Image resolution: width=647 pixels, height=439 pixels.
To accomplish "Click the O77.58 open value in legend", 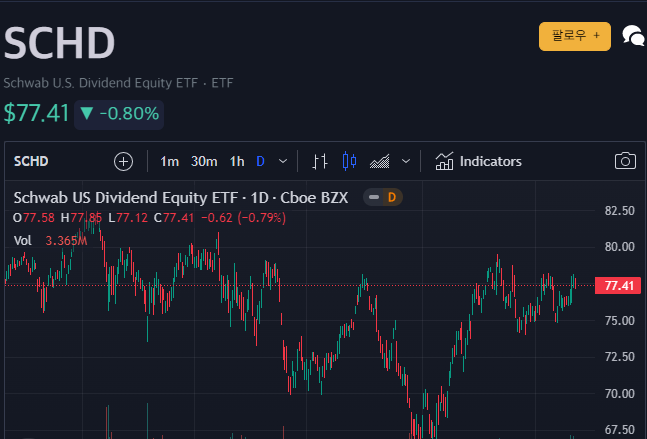I will (34, 218).
